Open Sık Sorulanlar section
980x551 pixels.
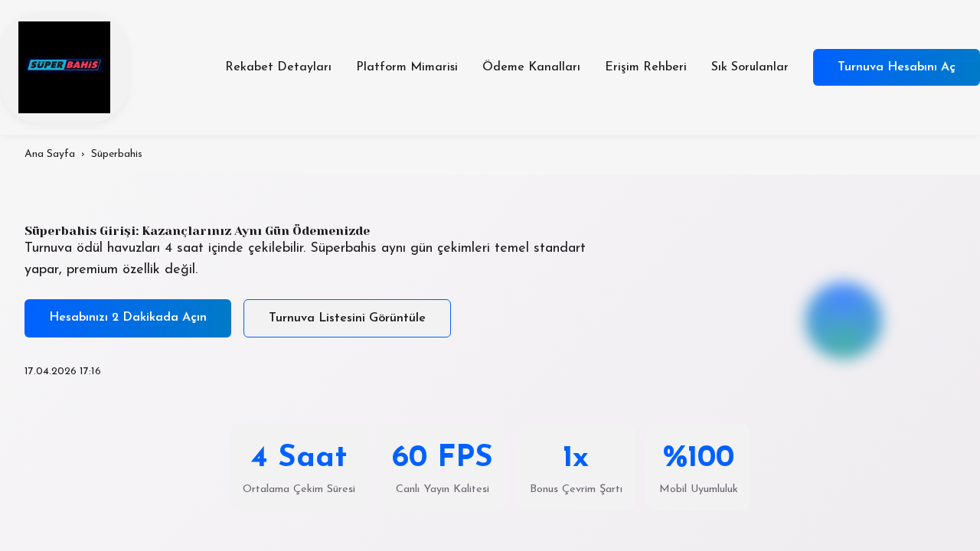(x=750, y=67)
